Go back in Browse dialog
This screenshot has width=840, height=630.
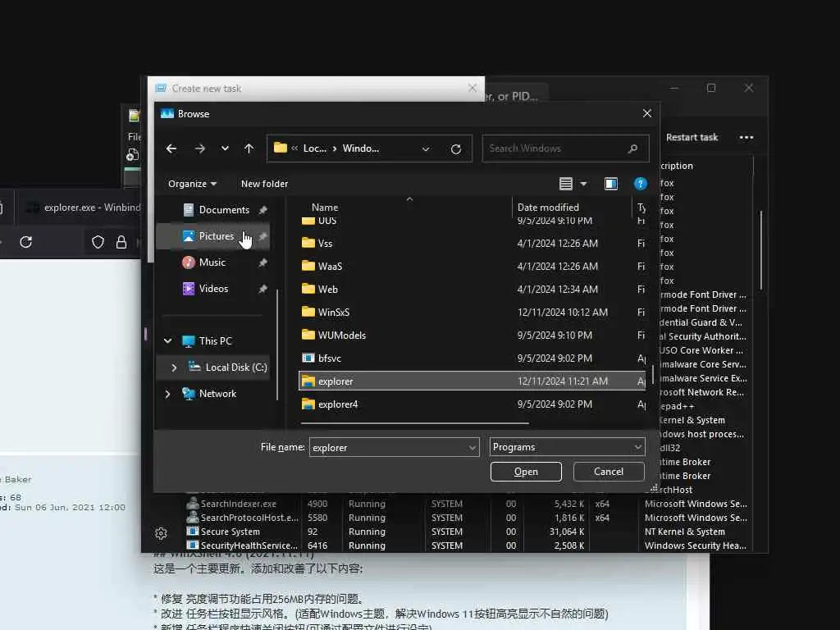click(171, 148)
